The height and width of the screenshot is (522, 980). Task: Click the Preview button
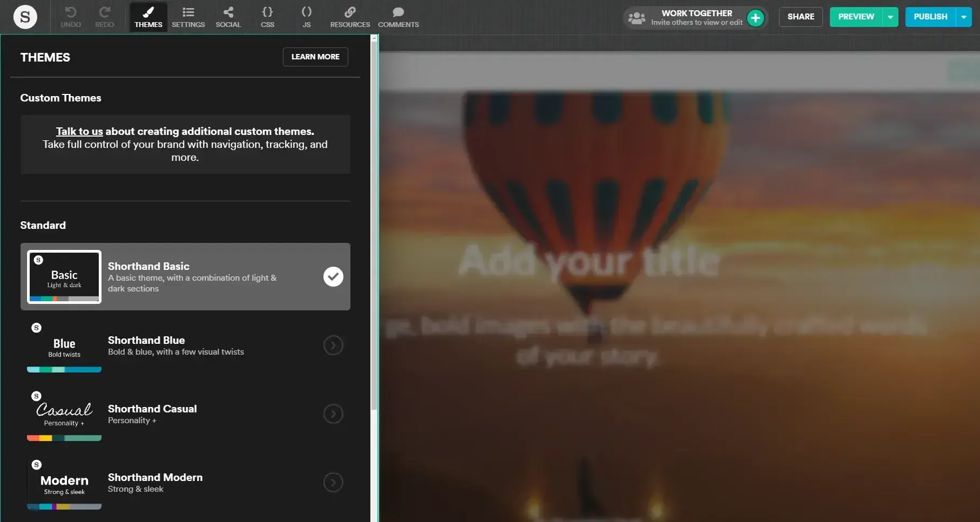[856, 17]
